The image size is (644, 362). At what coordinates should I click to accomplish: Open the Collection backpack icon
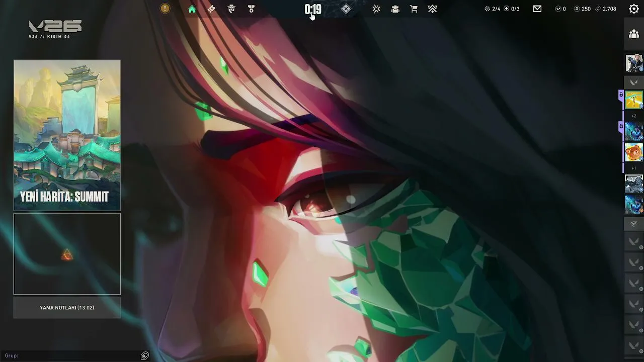[395, 9]
